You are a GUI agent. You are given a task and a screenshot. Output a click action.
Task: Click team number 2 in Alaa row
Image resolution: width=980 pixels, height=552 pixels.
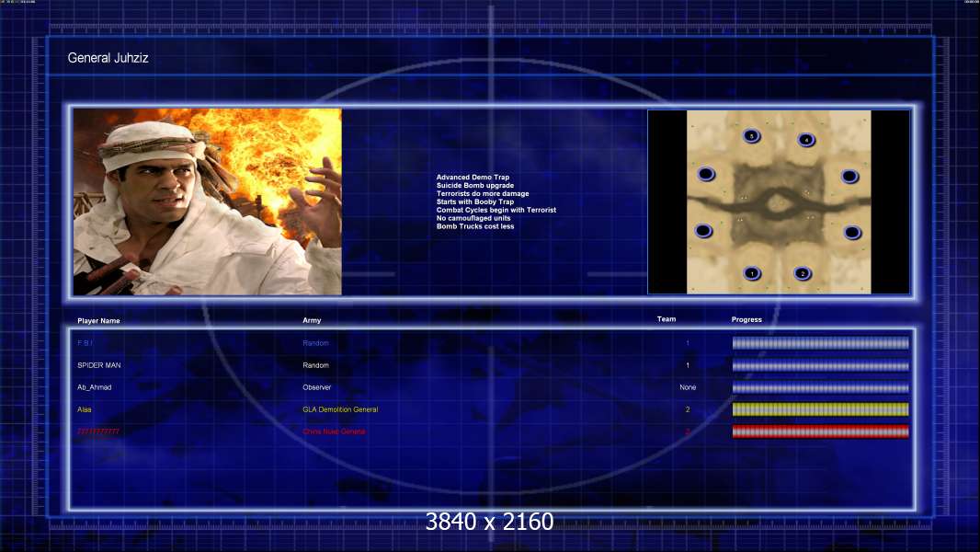click(x=688, y=409)
